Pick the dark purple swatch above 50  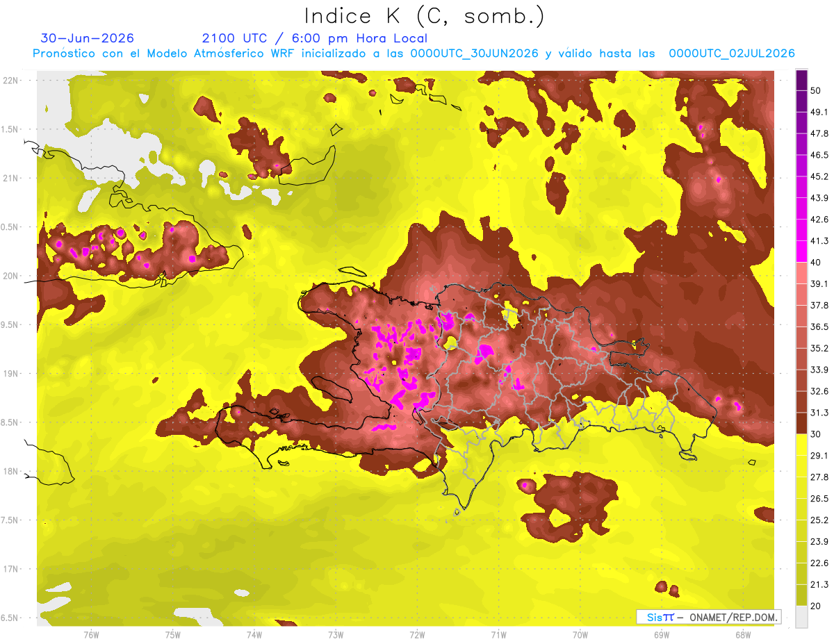click(801, 80)
